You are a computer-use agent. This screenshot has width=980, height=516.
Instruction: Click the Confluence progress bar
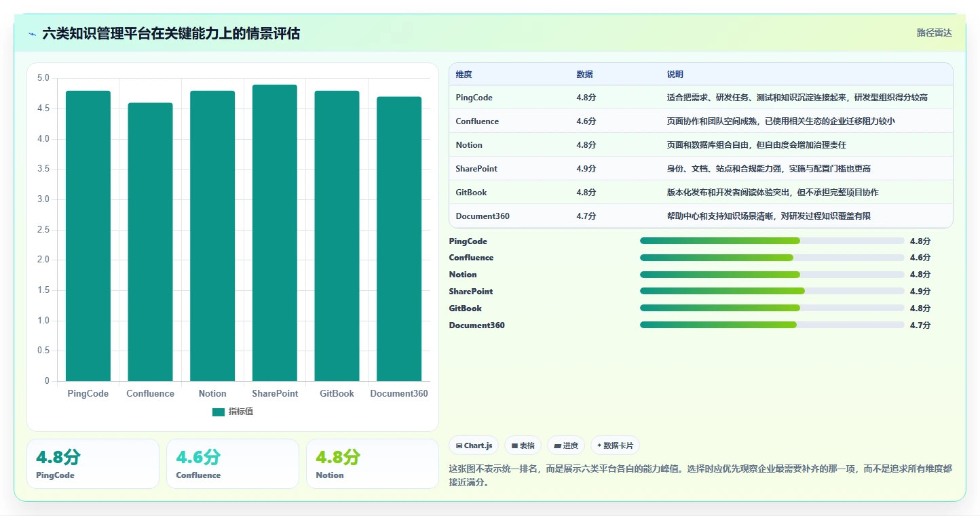coord(772,258)
